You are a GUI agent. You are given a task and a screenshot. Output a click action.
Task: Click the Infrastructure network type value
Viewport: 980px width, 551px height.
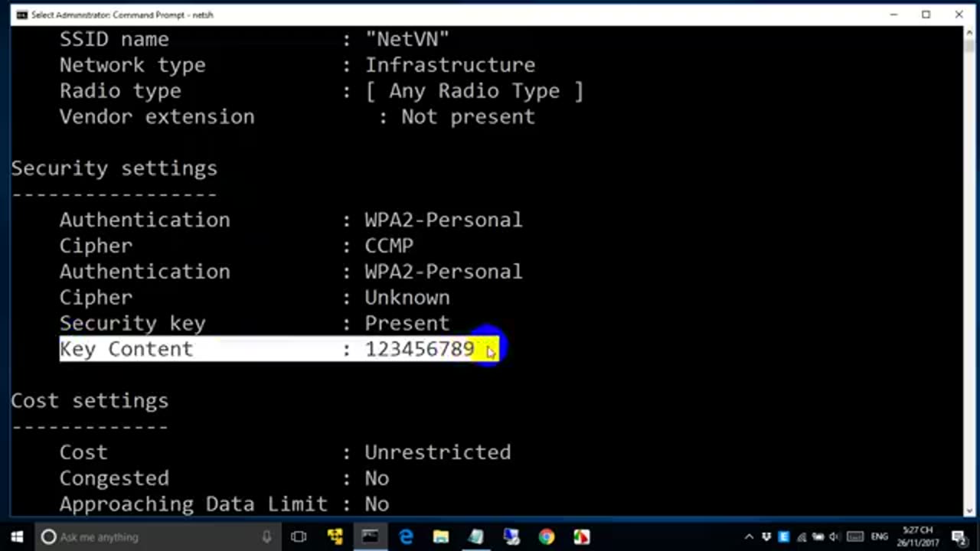pos(450,65)
